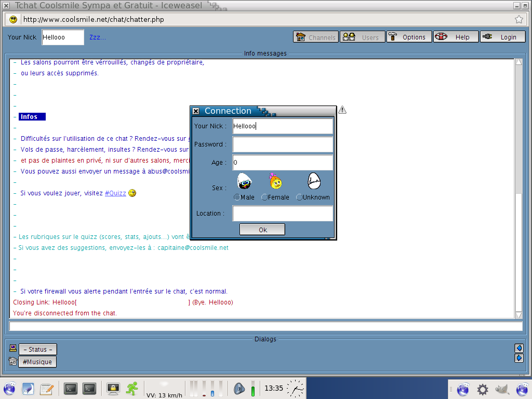Click the Unknown egg icon
This screenshot has height=399, width=532.
click(314, 181)
